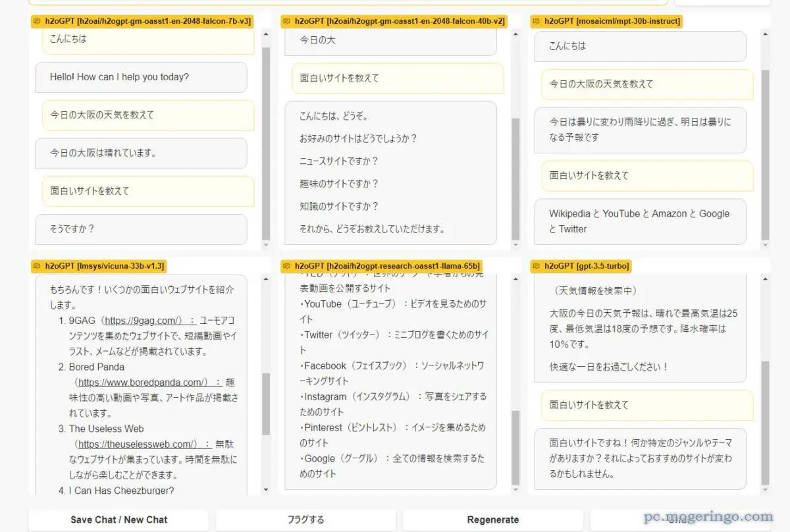Click the 'Twitter（ツイッター）' bullet line
The image size is (790, 532).
tap(394, 342)
